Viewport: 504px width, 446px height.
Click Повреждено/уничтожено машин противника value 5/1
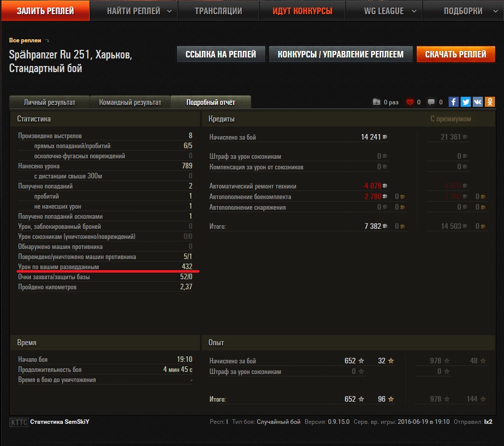click(188, 257)
